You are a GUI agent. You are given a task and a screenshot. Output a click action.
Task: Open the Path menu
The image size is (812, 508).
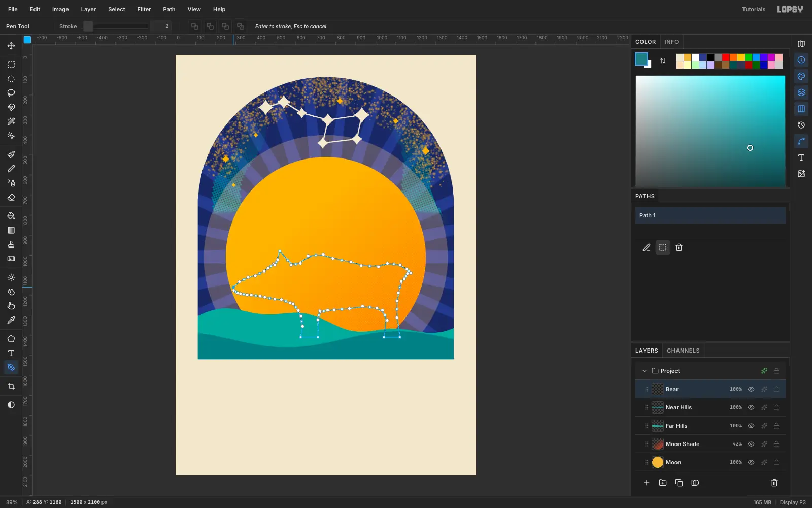(x=169, y=9)
